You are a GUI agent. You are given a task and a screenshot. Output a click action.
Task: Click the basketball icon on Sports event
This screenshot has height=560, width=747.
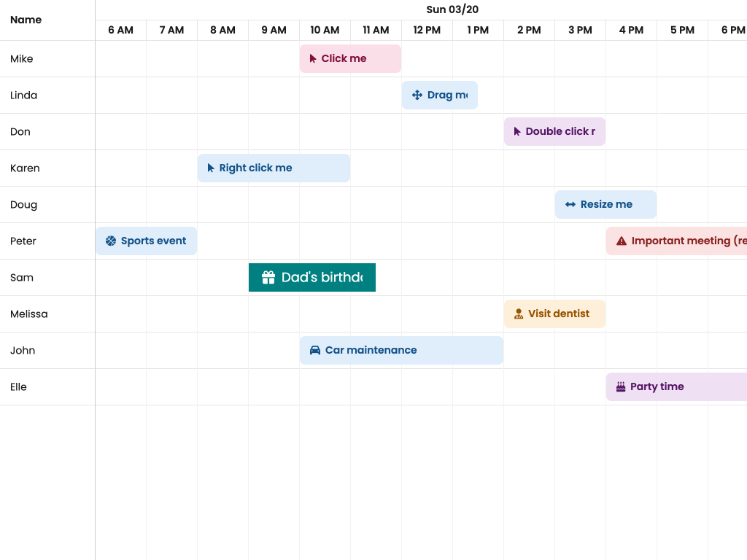pyautogui.click(x=111, y=241)
